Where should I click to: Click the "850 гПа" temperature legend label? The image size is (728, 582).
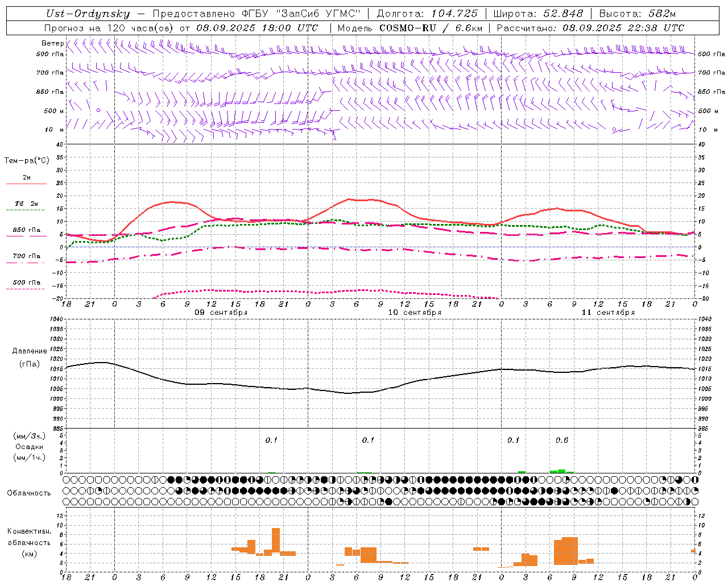click(27, 230)
